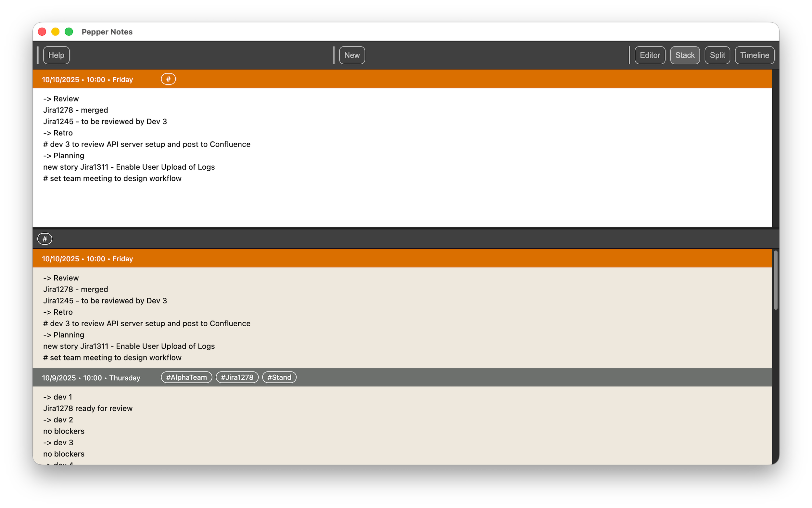Click the note list scrollbar thumb
Image resolution: width=812 pixels, height=508 pixels.
(x=775, y=280)
